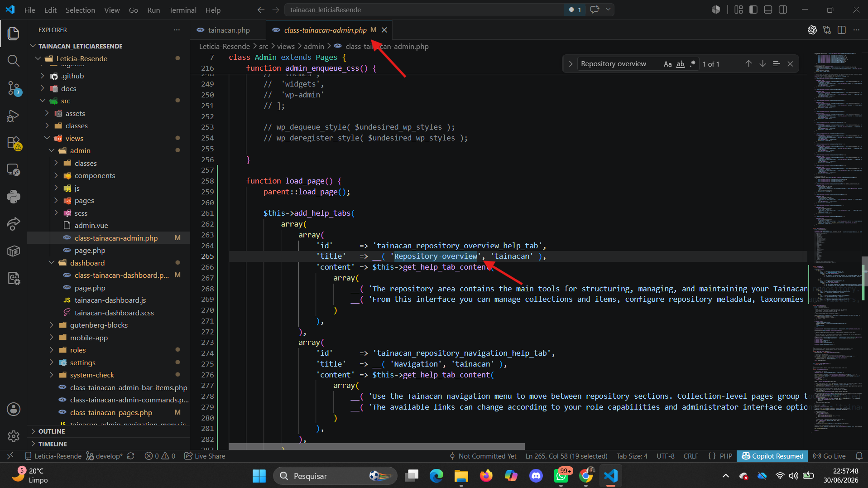
Task: Click the split editor right icon
Action: coord(842,30)
